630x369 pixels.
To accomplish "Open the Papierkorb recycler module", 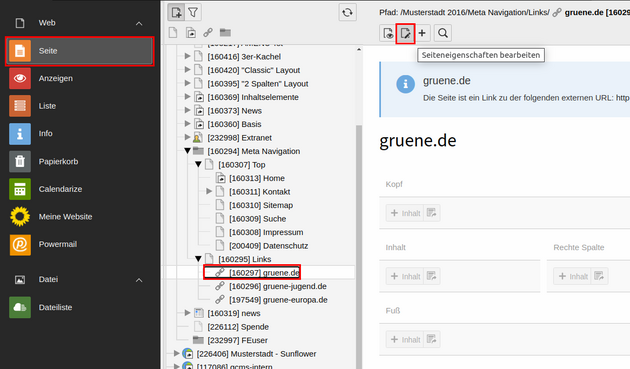I will tap(80, 161).
